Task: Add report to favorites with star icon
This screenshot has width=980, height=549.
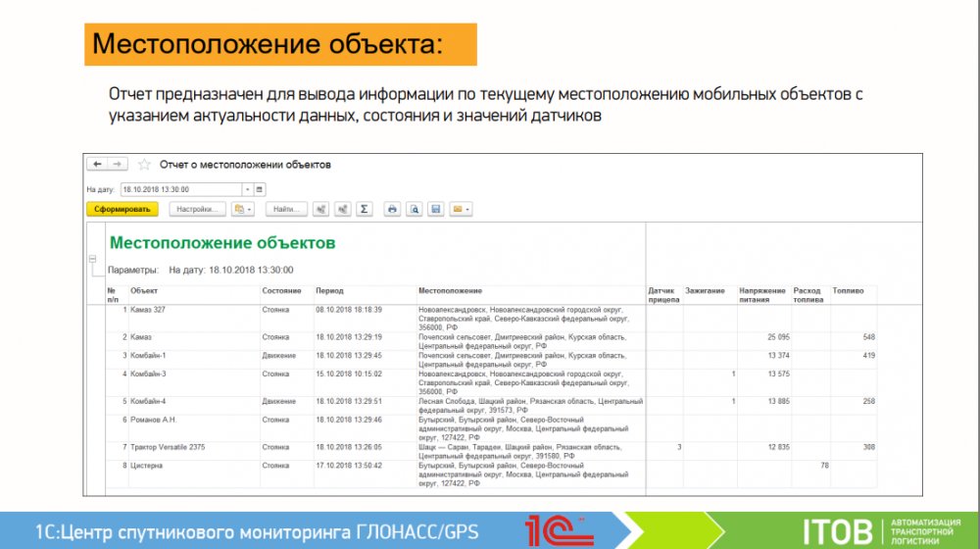Action: [144, 165]
